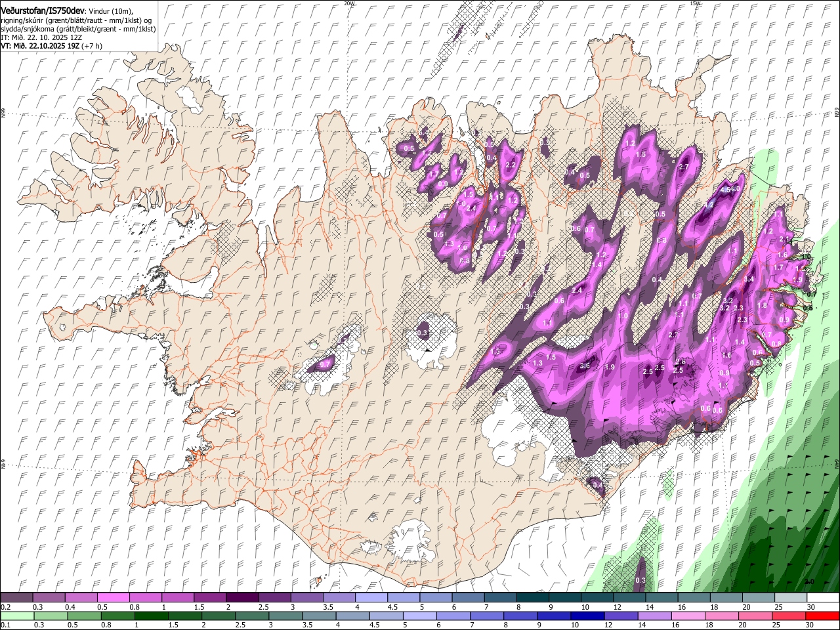Select the violet 12 swatch in lower legend
The image size is (840, 630).
point(621,616)
